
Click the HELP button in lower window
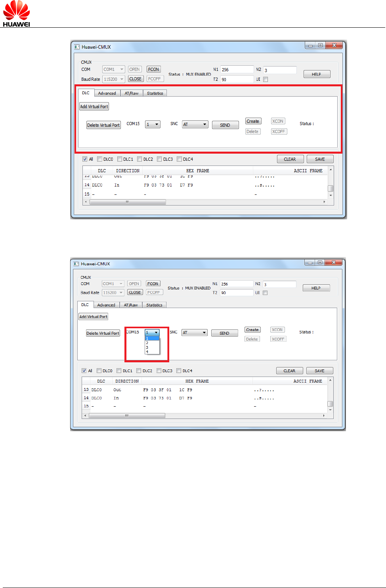pos(316,288)
